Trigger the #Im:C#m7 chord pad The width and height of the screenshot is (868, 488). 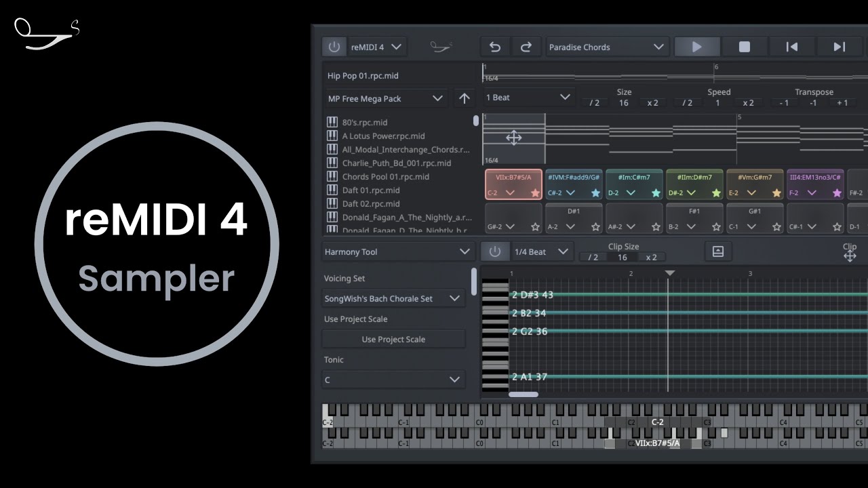tap(634, 184)
